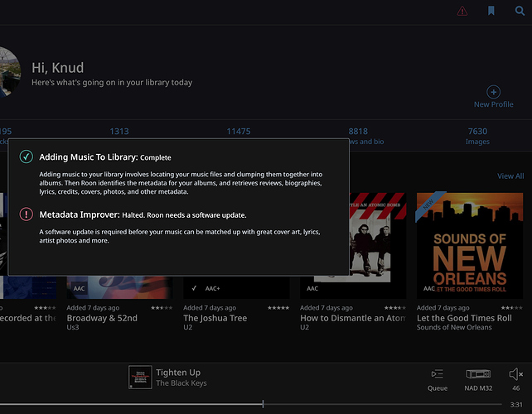Add a profile with the plus icon
This screenshot has height=414, width=532.
[x=493, y=92]
